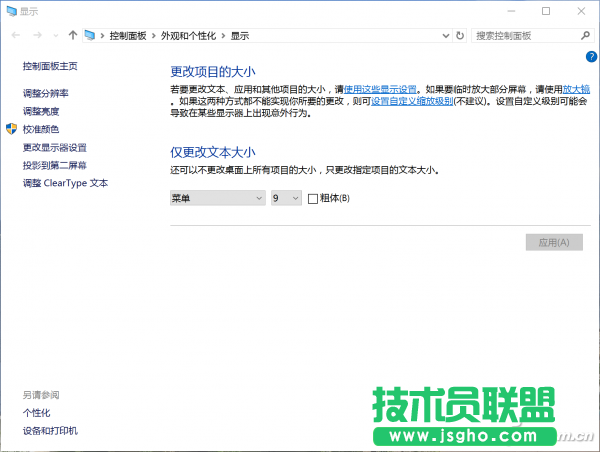Click the back navigation arrow

(x=12, y=35)
